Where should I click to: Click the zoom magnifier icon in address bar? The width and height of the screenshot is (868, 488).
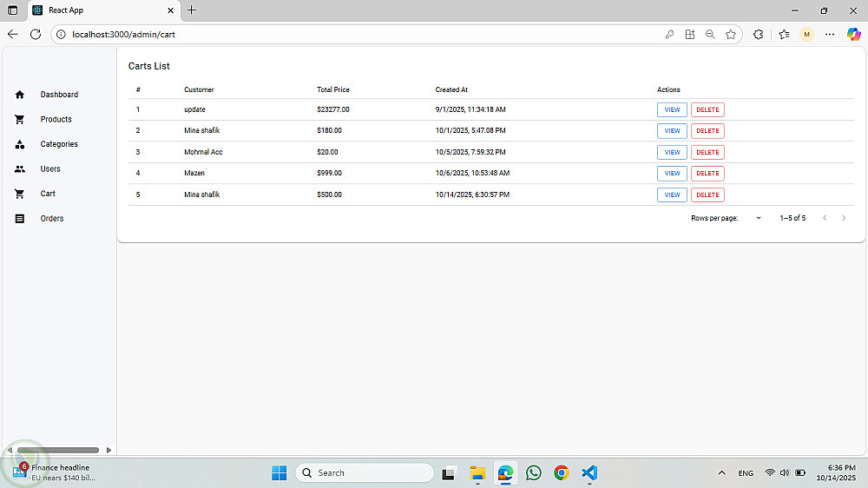tap(710, 35)
